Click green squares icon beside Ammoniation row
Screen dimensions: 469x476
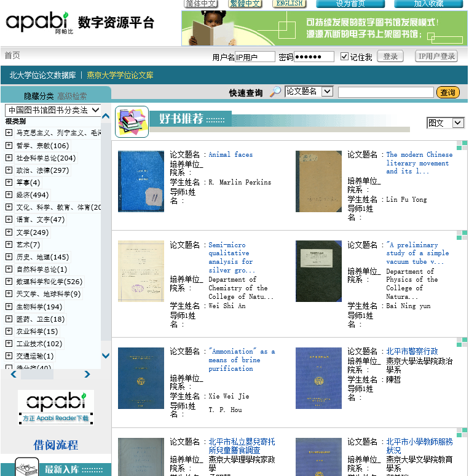coord(462,342)
